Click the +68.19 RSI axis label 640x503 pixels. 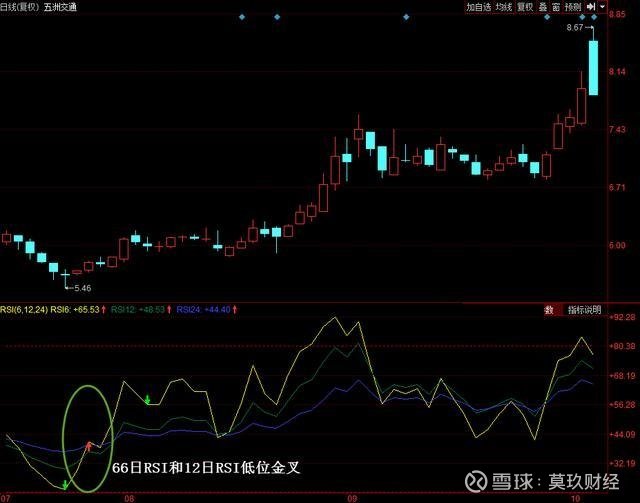click(x=622, y=376)
